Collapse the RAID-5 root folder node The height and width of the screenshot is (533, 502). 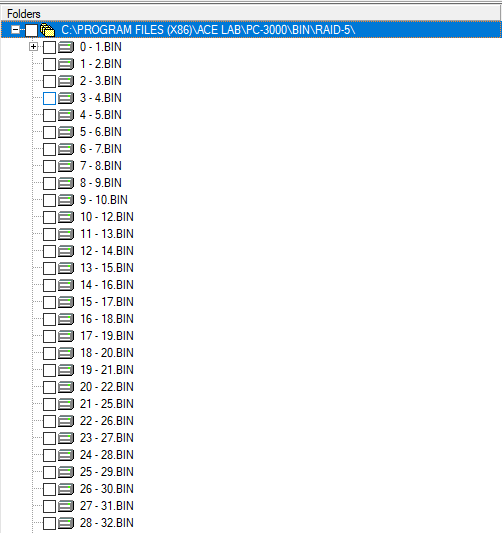15,30
